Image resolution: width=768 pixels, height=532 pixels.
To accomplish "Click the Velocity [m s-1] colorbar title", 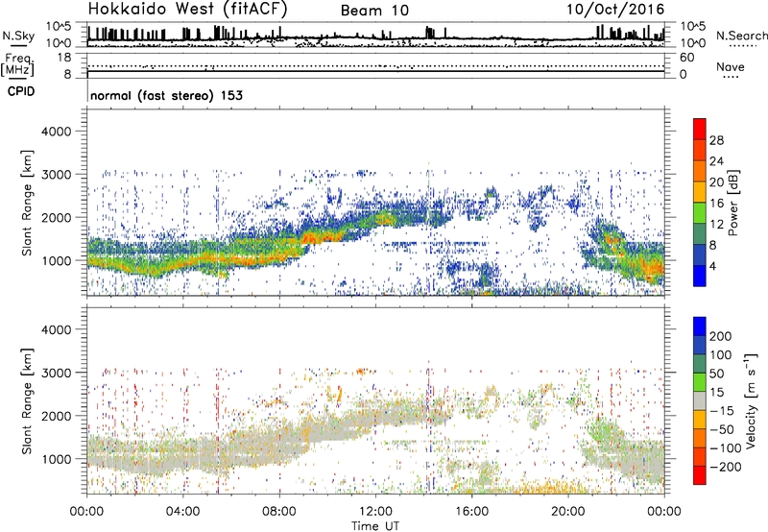I will point(751,400).
